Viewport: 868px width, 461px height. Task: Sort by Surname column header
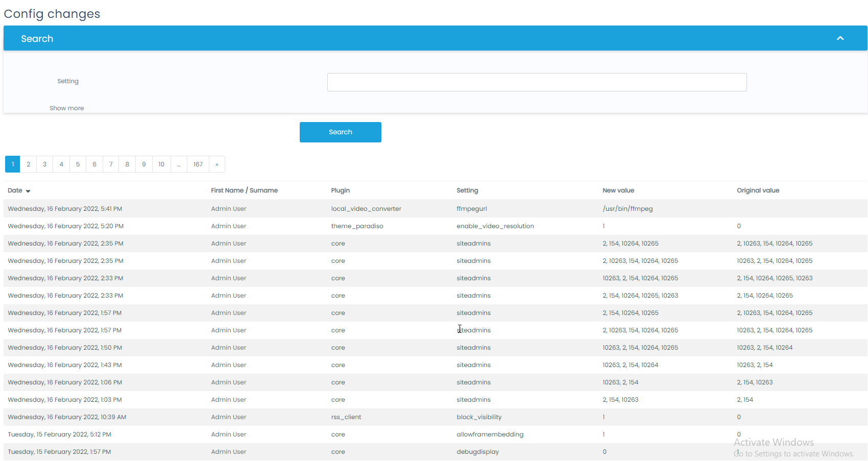[263, 190]
